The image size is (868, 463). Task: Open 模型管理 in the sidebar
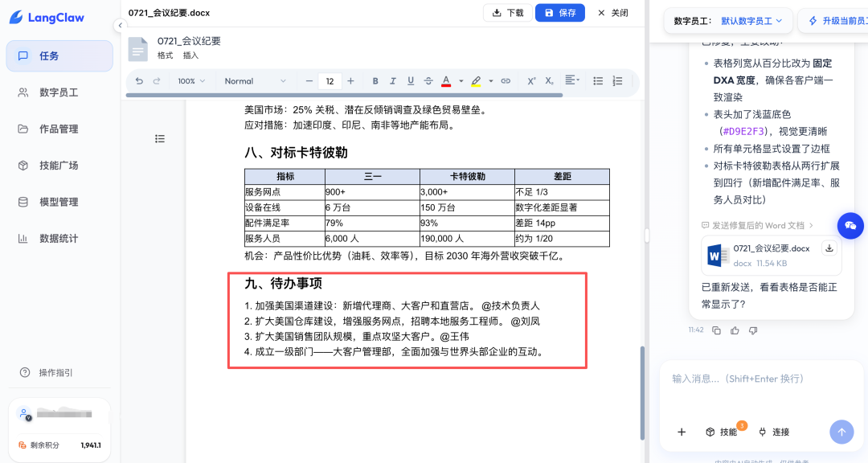(59, 202)
